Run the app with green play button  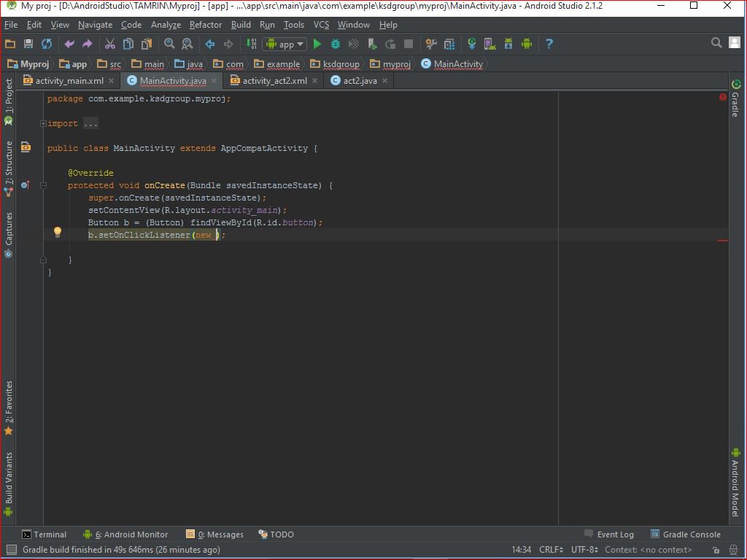pos(317,44)
